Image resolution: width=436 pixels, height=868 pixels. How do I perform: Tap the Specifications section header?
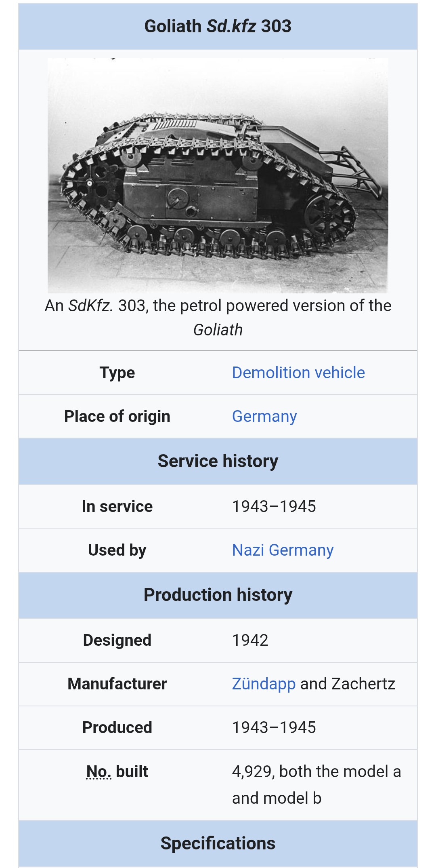coord(218,843)
